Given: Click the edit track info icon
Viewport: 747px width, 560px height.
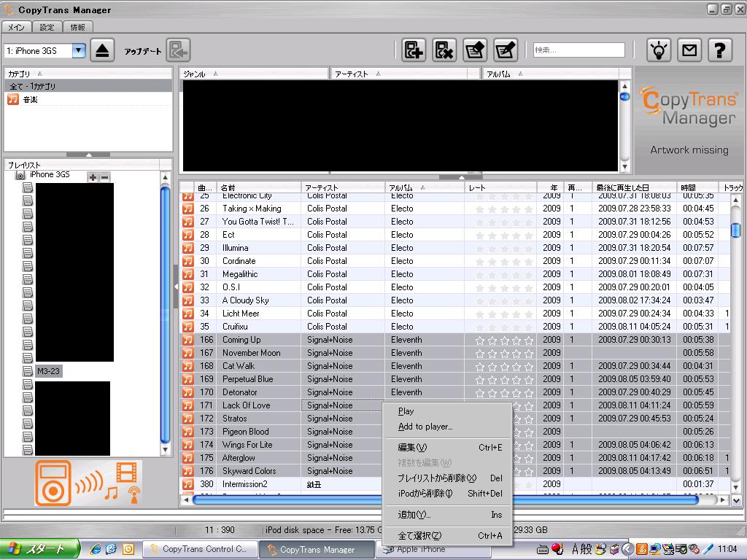Looking at the screenshot, I should [475, 50].
